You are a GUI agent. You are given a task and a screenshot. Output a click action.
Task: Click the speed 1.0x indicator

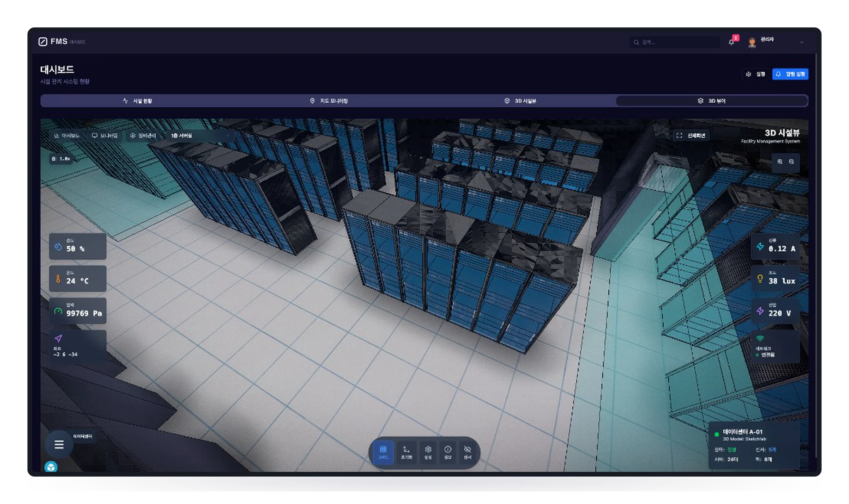(x=61, y=159)
